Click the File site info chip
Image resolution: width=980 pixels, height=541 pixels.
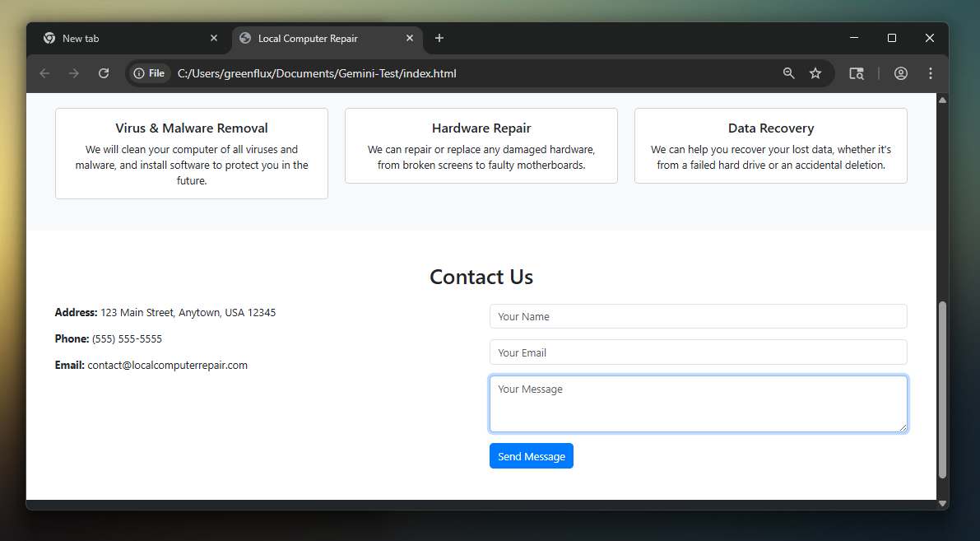pyautogui.click(x=149, y=73)
